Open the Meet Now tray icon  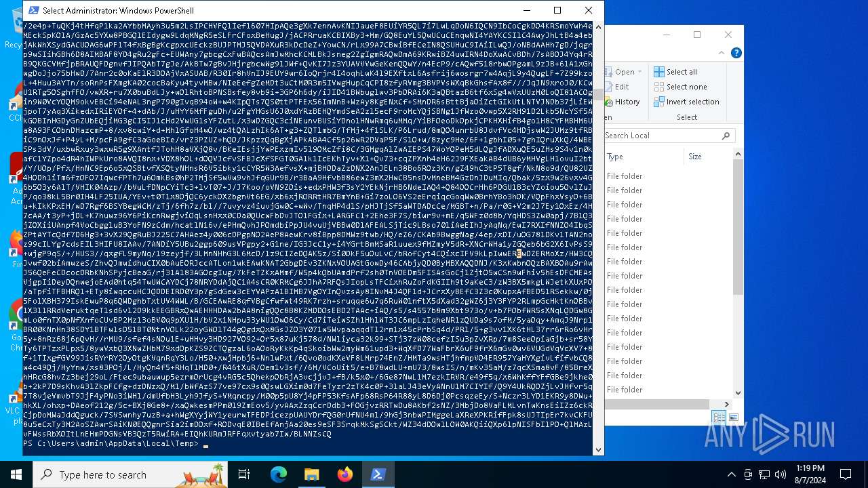pos(748,474)
